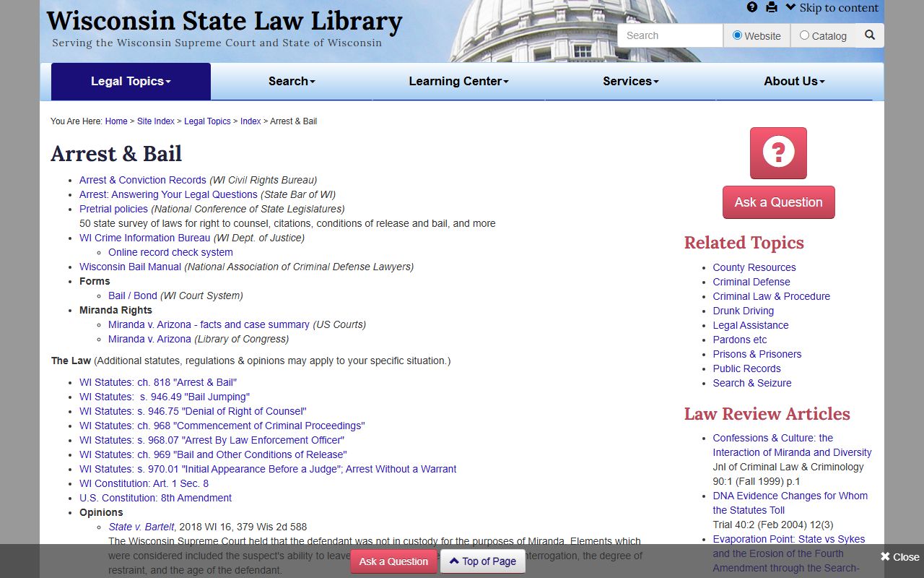Viewport: 924px width, 578px height.
Task: Click the help question mark icon in header
Action: 752,7
